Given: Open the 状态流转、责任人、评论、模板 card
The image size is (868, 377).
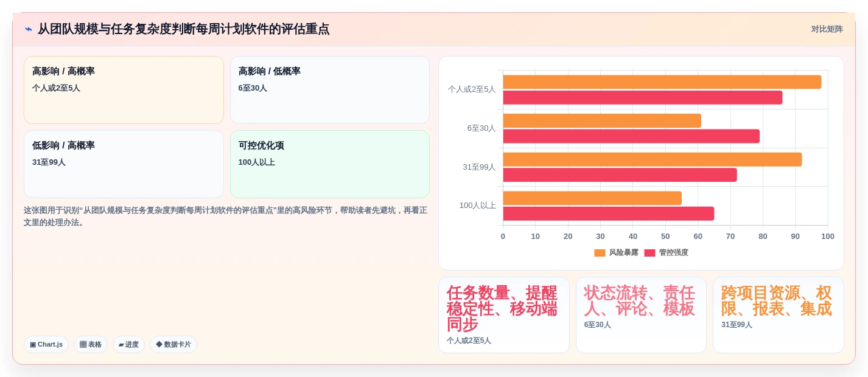Looking at the screenshot, I should pos(641,315).
